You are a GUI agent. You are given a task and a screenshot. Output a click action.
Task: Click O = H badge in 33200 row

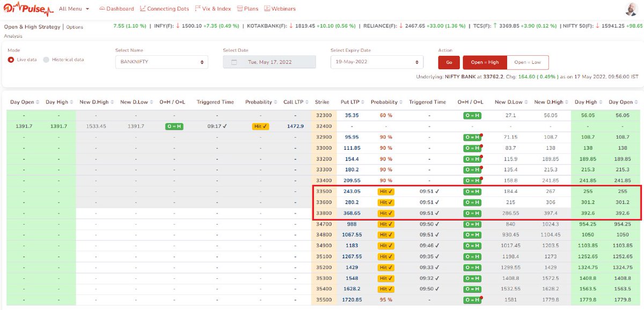pos(472,159)
